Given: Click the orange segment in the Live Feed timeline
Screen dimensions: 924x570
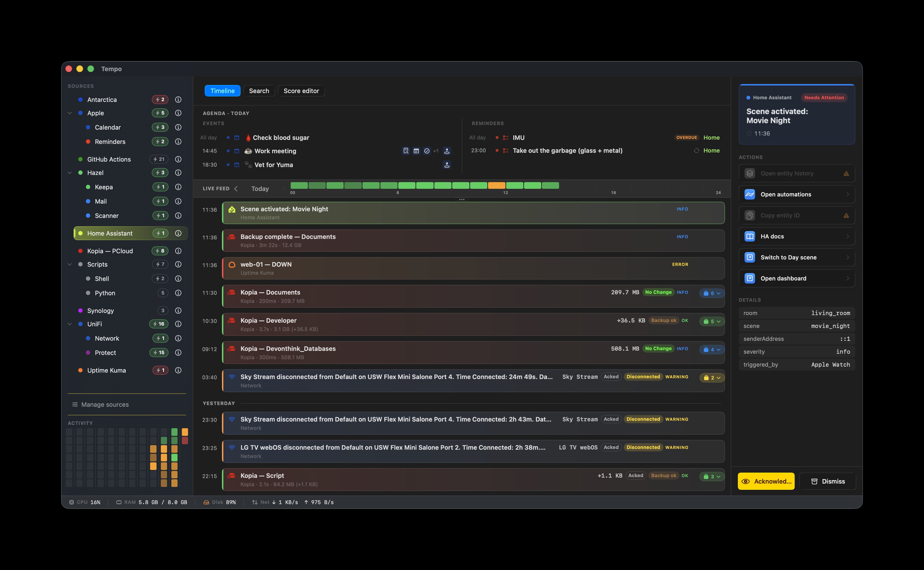Looking at the screenshot, I should (x=497, y=185).
